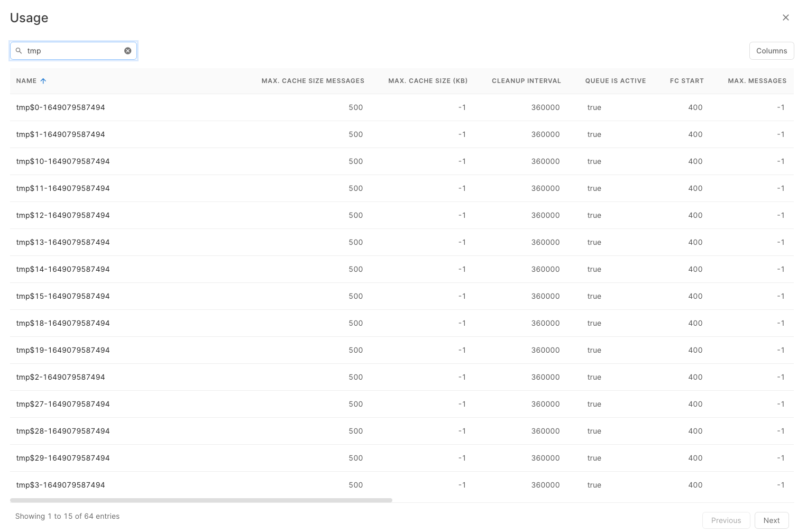807x532 pixels.
Task: Open the Columns chooser
Action: [x=771, y=51]
